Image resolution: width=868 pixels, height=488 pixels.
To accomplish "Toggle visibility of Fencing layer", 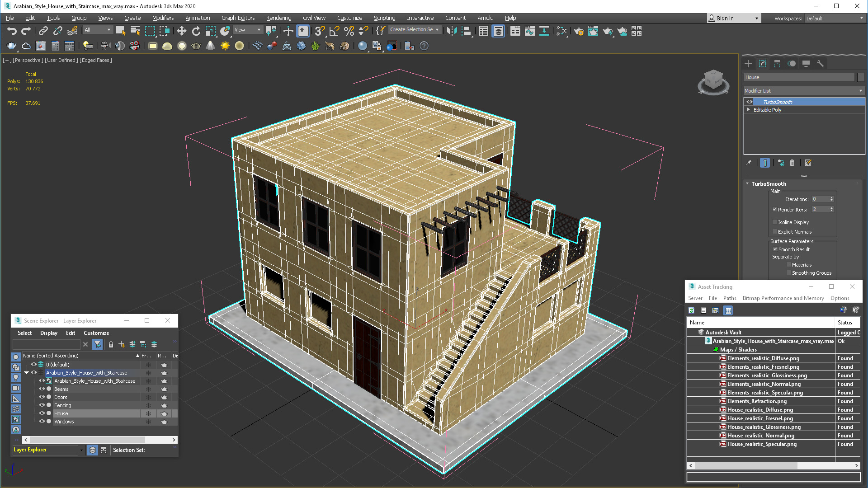I will pyautogui.click(x=42, y=404).
